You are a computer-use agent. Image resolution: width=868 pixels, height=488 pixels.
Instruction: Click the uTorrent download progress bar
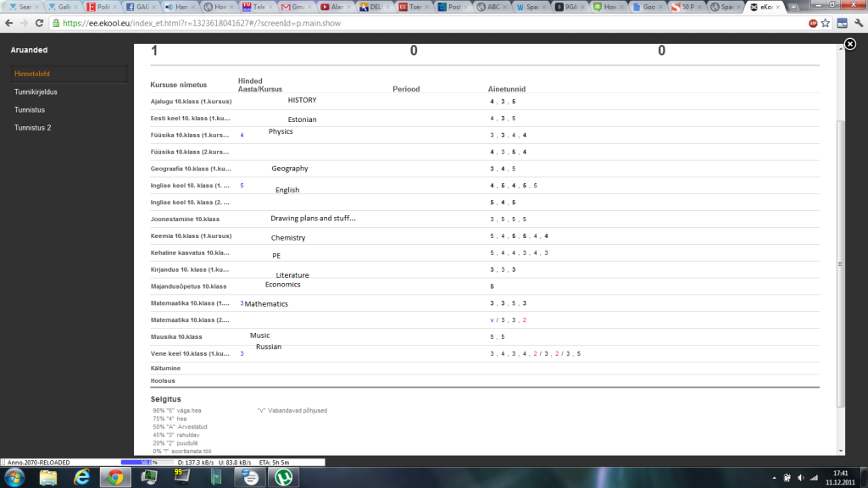pyautogui.click(x=146, y=462)
